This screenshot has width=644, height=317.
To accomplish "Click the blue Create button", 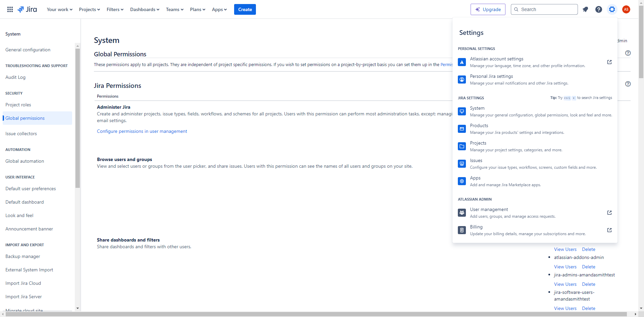I will pyautogui.click(x=245, y=9).
